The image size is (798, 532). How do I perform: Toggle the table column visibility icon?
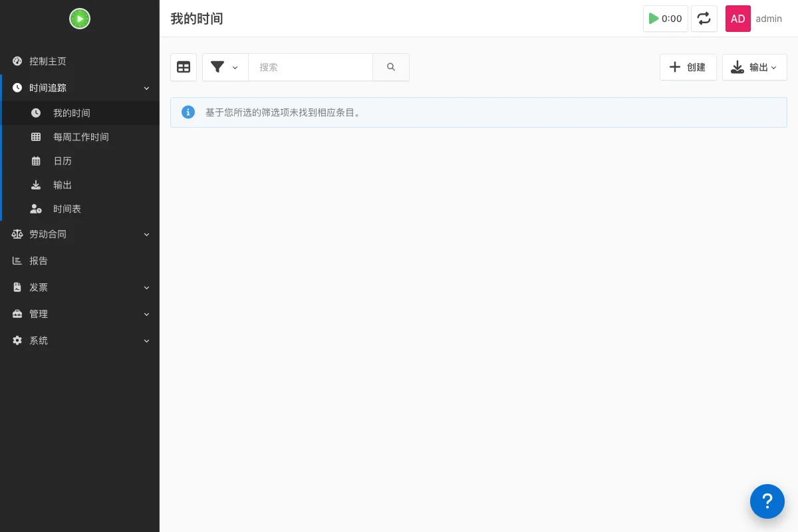(x=184, y=67)
